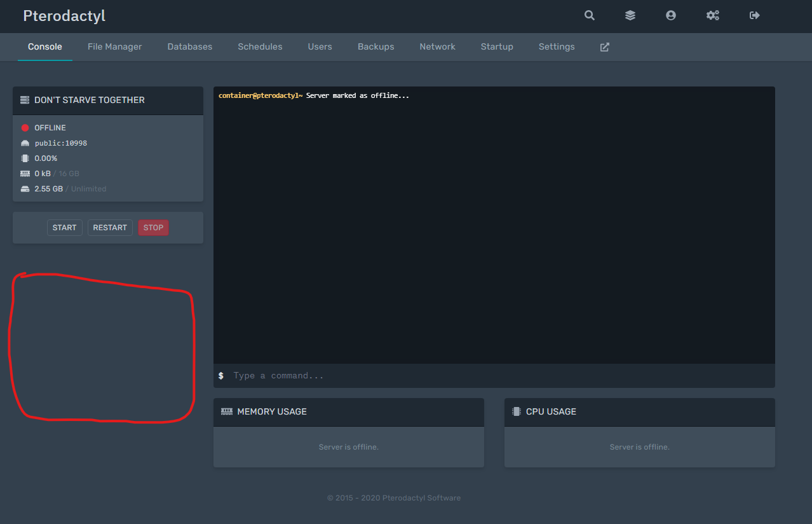812x524 pixels.
Task: Click the CPU chip icon beside 0.00%
Action: tap(25, 158)
